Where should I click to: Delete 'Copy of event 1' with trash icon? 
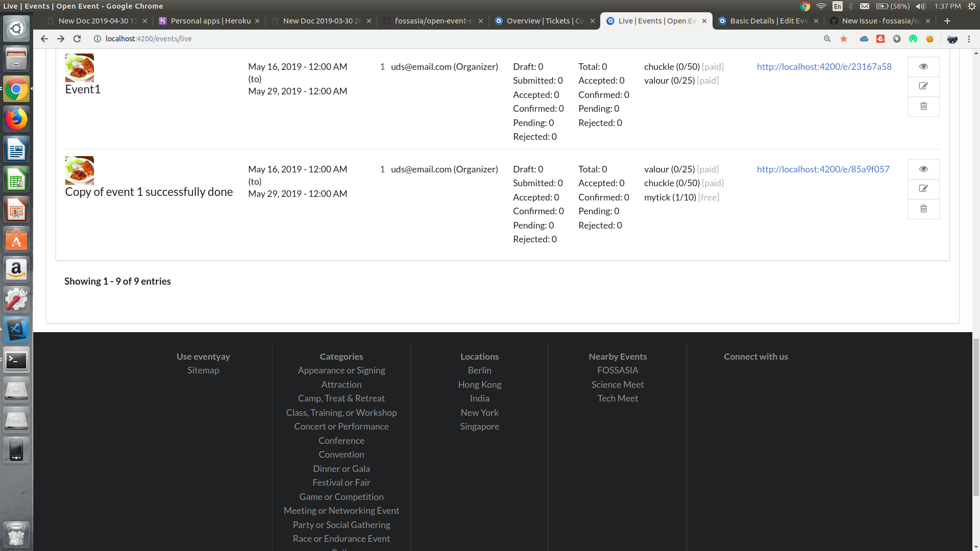pos(923,209)
